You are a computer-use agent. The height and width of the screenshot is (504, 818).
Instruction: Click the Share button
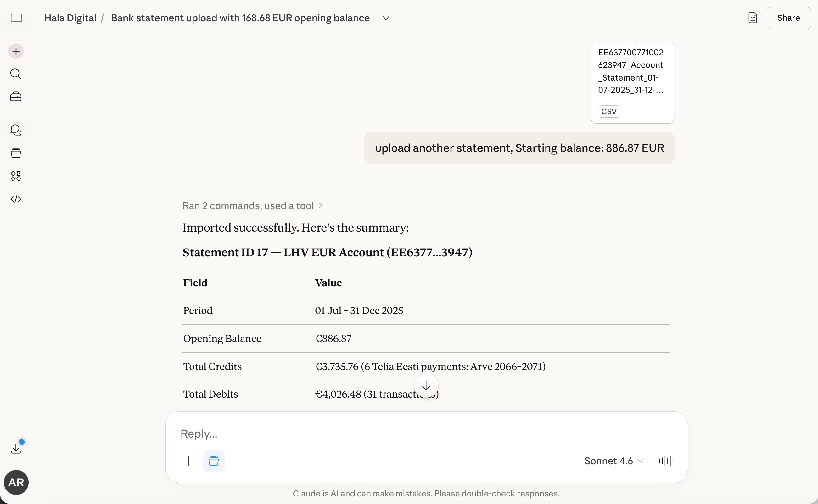click(788, 18)
